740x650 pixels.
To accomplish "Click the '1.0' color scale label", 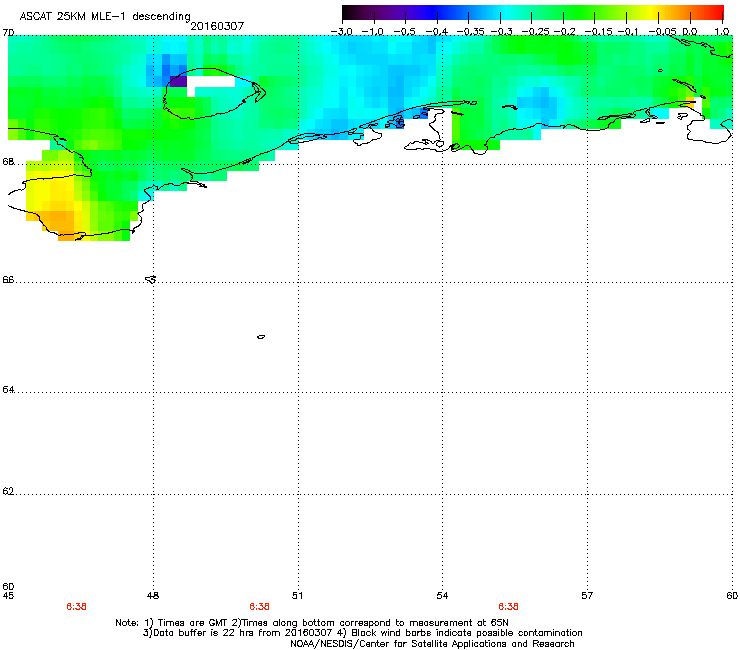I will pos(722,31).
